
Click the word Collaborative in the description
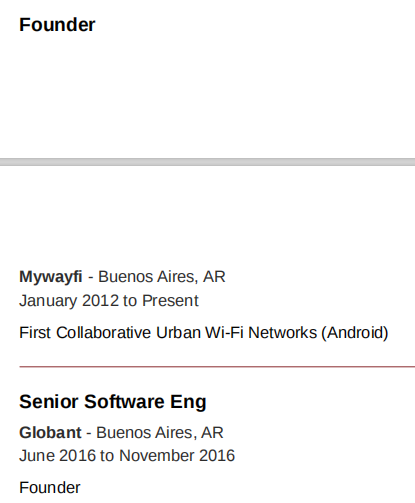(103, 333)
